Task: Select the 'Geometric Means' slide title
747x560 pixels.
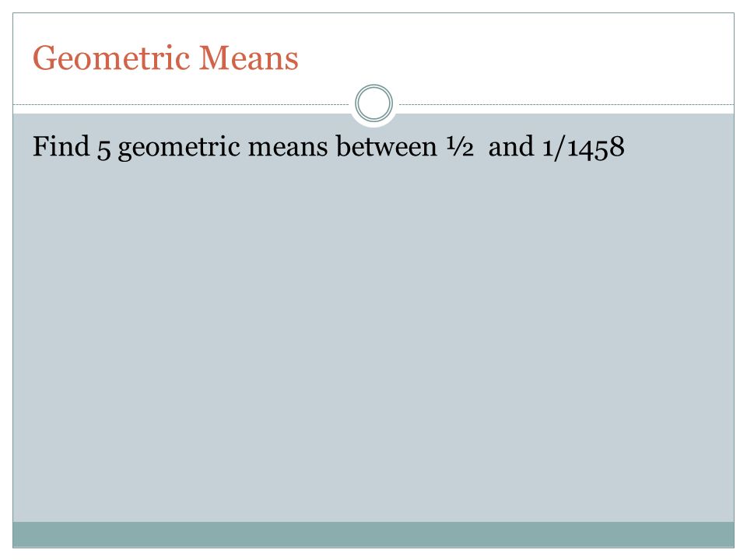Action: pos(165,58)
